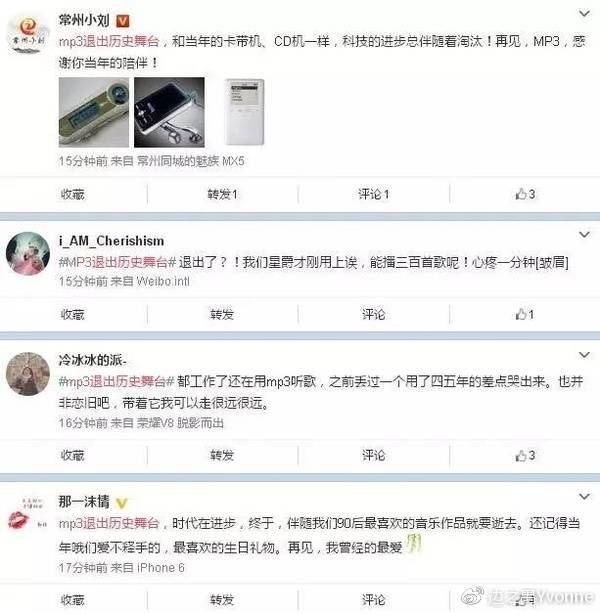Open the 冷冰冰的派- profile avatar
The width and height of the screenshot is (600, 613).
pos(28,374)
